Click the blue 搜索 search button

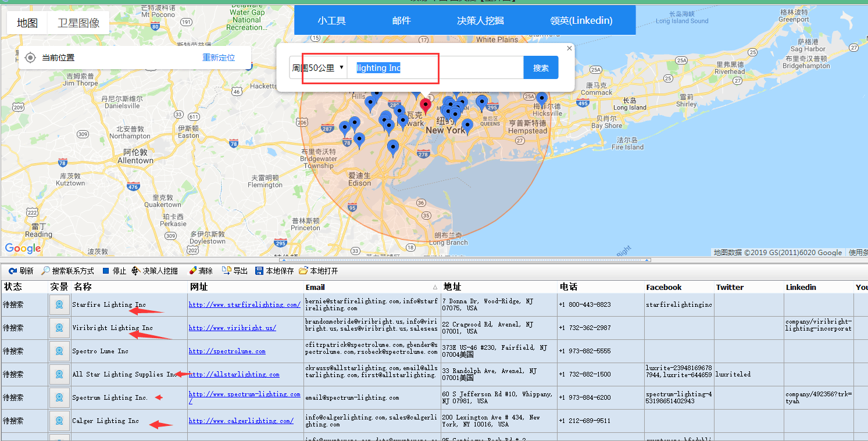click(541, 67)
